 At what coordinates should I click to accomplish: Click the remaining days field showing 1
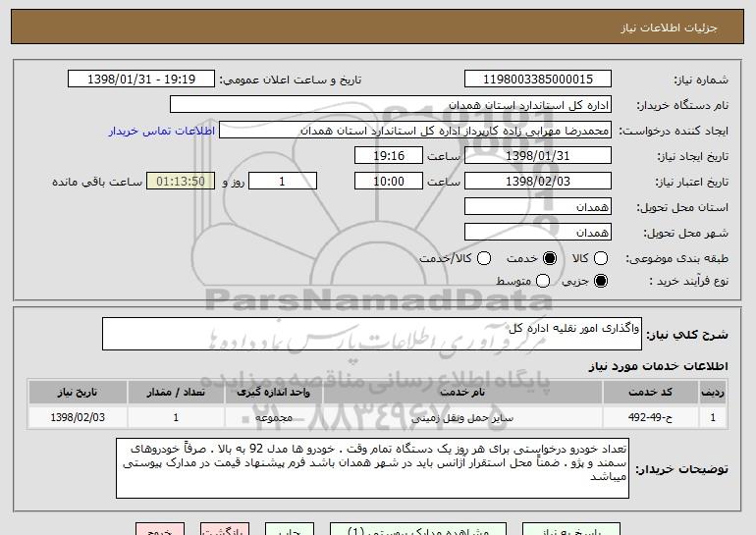click(x=283, y=182)
